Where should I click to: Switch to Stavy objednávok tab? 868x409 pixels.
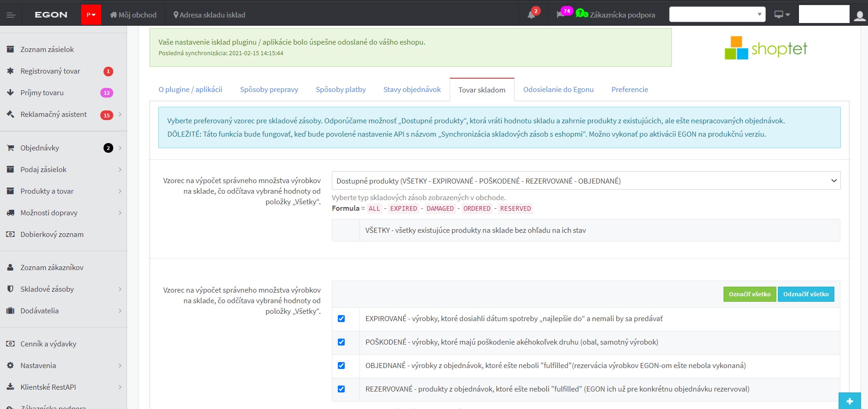pyautogui.click(x=412, y=89)
